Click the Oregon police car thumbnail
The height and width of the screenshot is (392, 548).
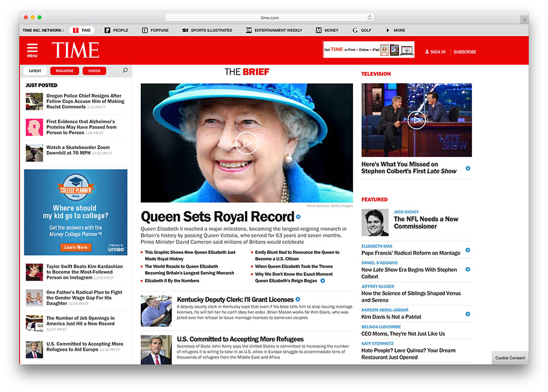[x=34, y=101]
